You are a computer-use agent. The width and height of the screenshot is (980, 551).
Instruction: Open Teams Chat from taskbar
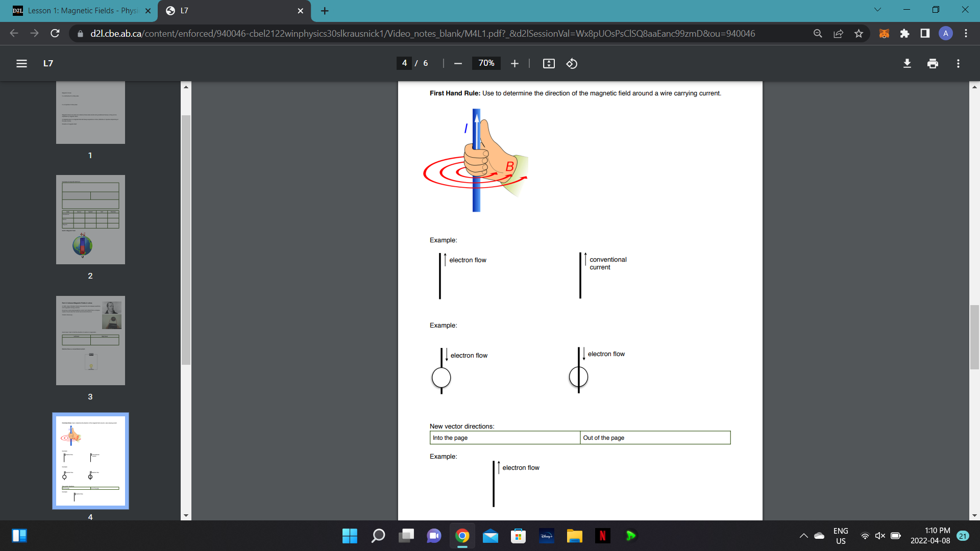click(x=434, y=536)
